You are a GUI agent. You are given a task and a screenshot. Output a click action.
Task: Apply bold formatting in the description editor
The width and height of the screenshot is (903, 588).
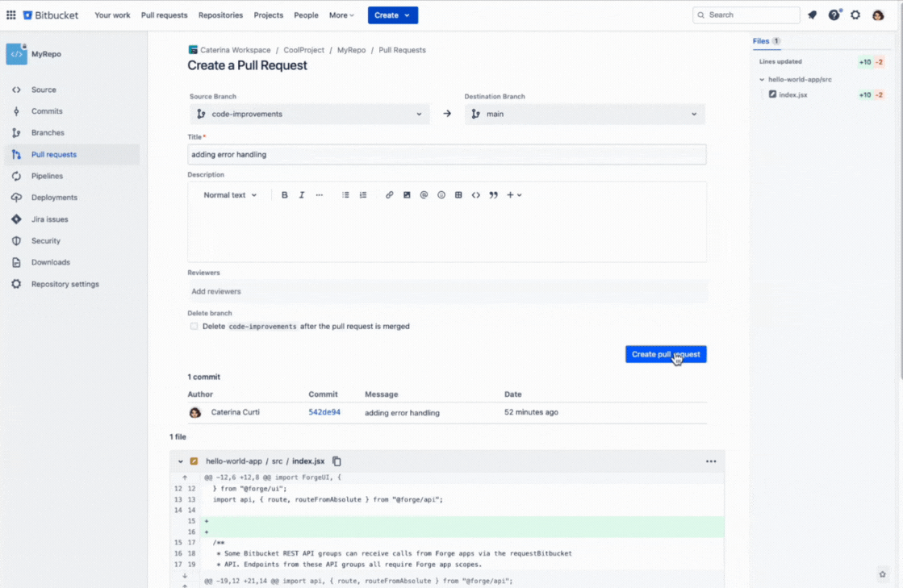click(284, 194)
